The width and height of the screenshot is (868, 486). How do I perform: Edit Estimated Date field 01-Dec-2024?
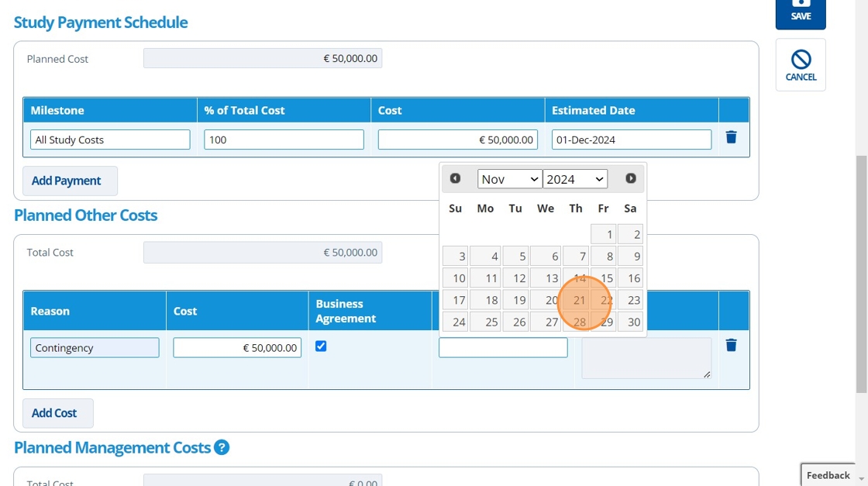[x=632, y=140]
